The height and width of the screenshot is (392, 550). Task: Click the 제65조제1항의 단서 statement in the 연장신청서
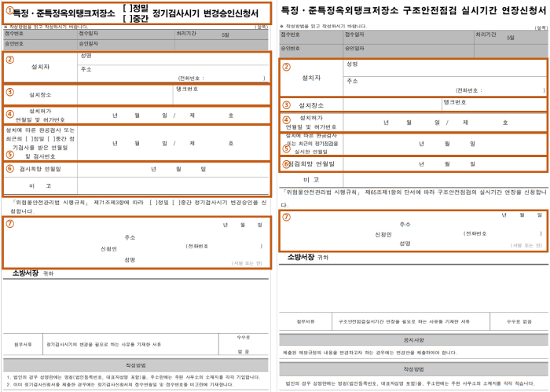tap(415, 198)
